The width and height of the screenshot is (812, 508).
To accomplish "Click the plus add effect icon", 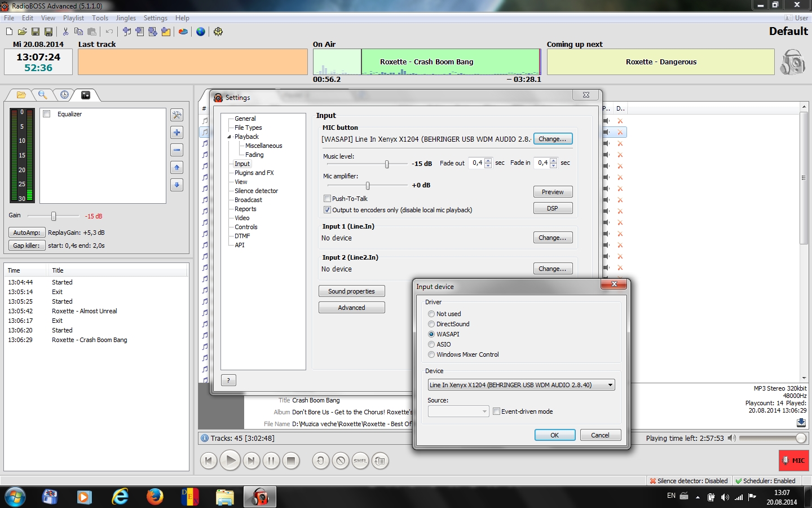I will pos(177,133).
